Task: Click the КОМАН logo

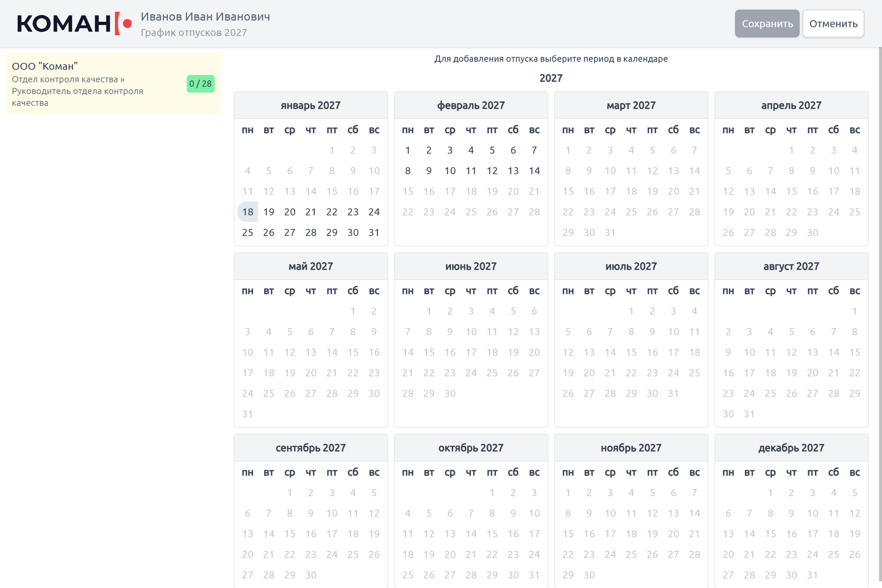Action: coord(74,24)
